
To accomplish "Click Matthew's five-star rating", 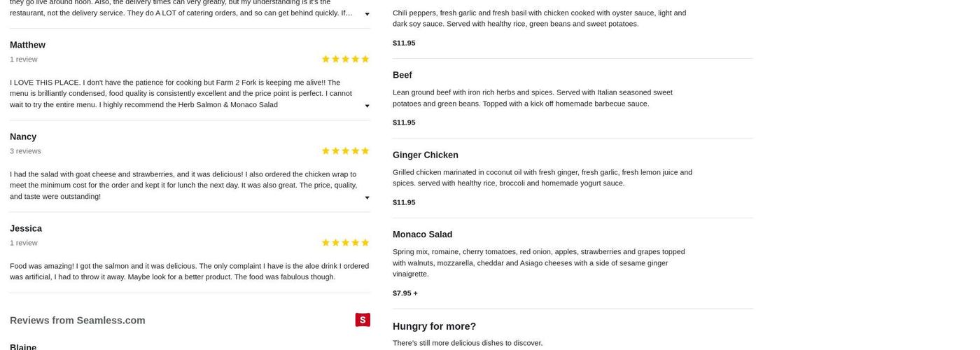I will tap(345, 59).
